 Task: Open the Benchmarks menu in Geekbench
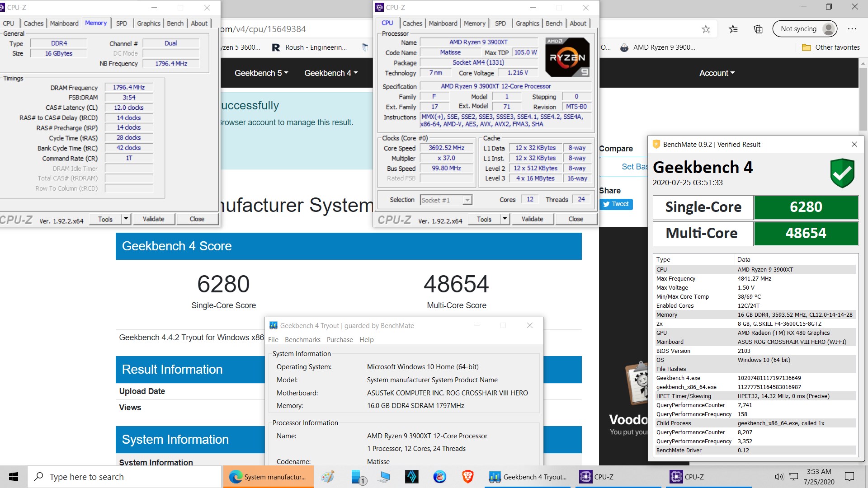[302, 340]
